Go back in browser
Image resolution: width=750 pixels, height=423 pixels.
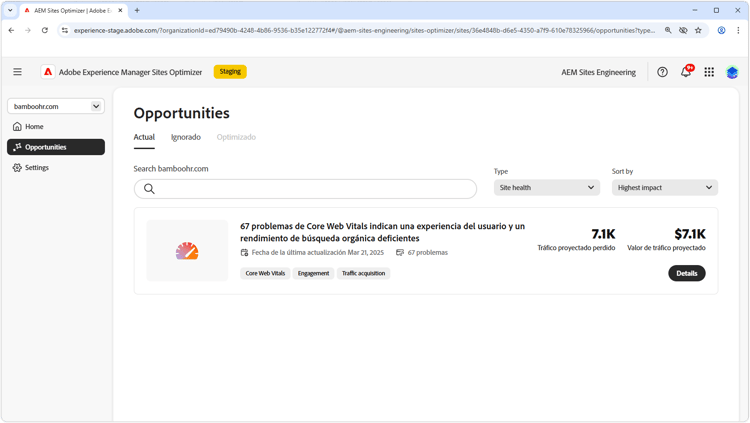point(11,30)
